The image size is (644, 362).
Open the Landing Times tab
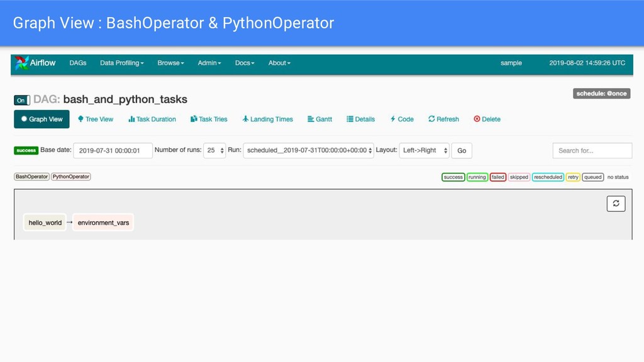[267, 119]
